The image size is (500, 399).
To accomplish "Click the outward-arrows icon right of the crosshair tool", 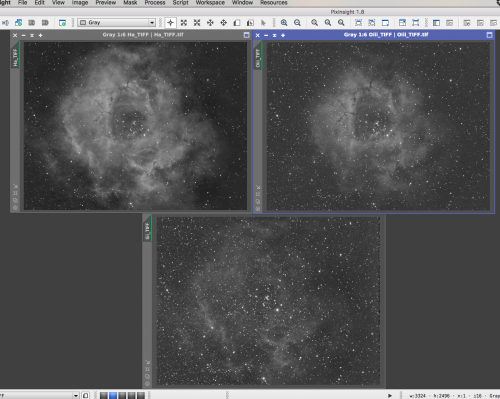I will [184, 23].
